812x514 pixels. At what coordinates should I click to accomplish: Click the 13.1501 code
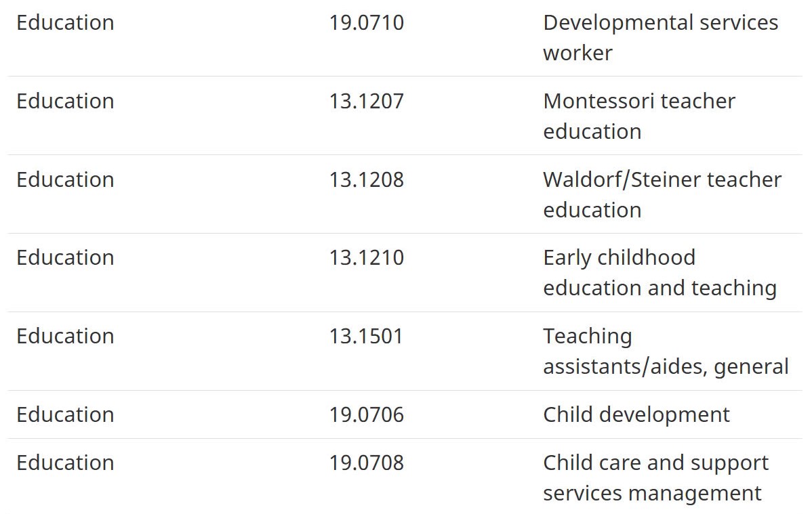(365, 337)
